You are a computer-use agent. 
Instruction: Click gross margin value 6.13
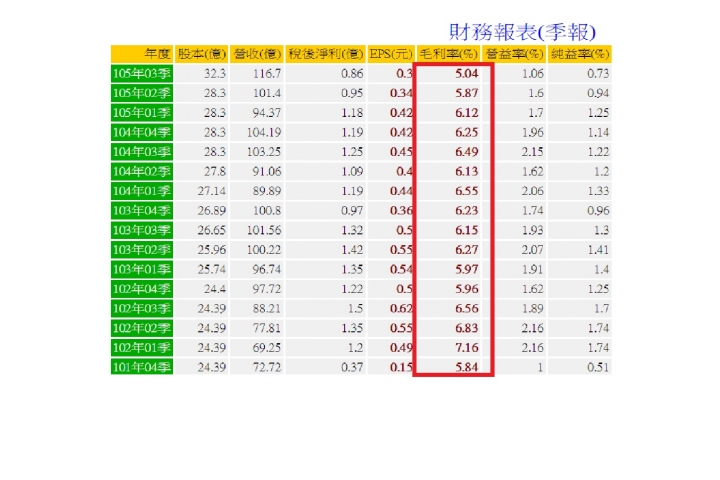coord(467,172)
